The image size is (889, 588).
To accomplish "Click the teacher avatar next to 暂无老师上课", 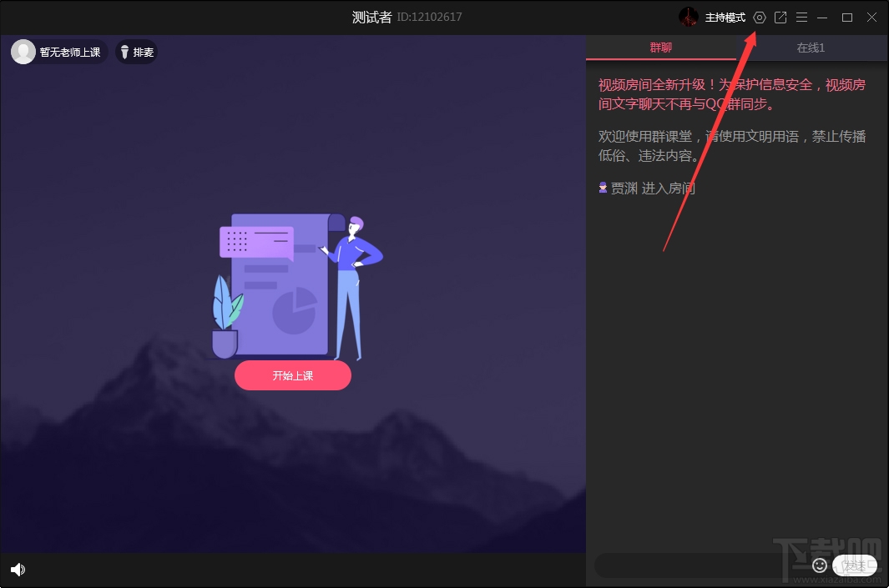I will pyautogui.click(x=23, y=51).
